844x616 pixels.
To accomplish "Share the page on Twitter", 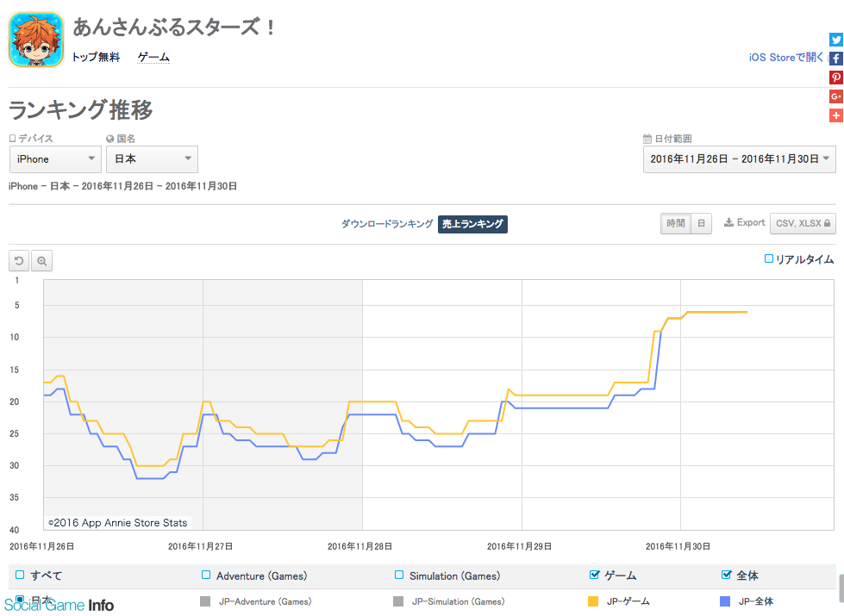I will tap(836, 40).
